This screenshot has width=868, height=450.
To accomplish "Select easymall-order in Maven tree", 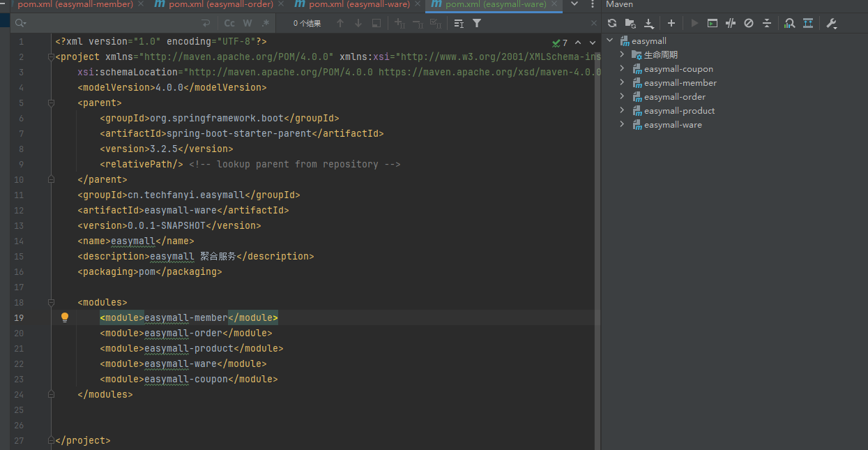I will [675, 96].
